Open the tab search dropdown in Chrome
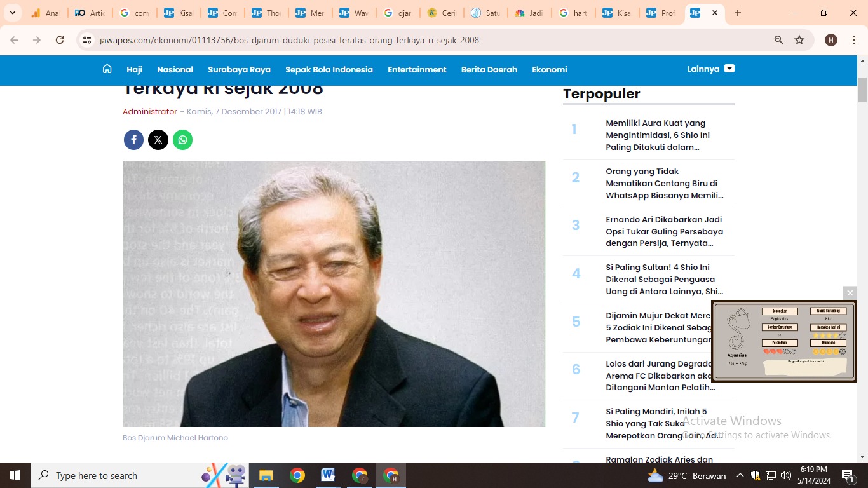 12,13
